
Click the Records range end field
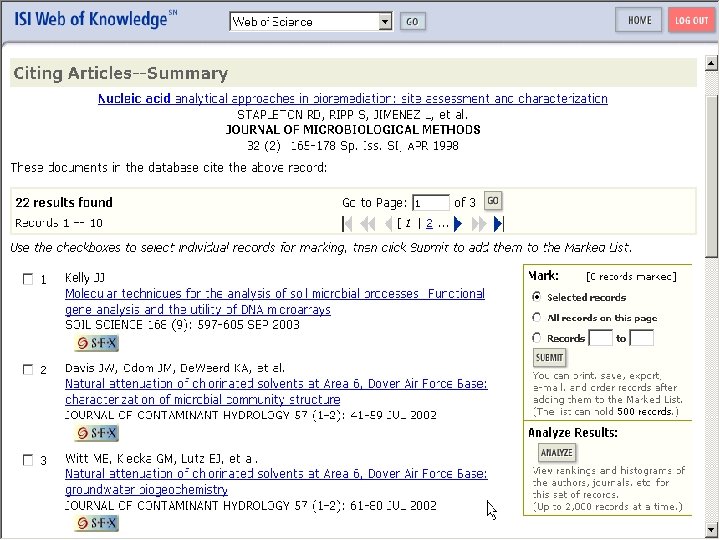pyautogui.click(x=641, y=338)
